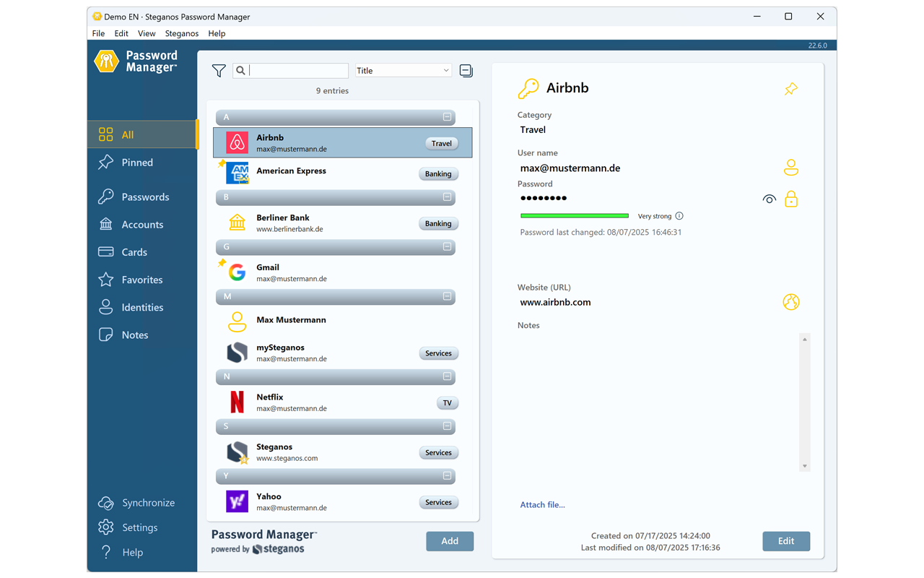Viewport: 924px width, 578px height.
Task: Open the Title sort dropdown
Action: (x=403, y=71)
